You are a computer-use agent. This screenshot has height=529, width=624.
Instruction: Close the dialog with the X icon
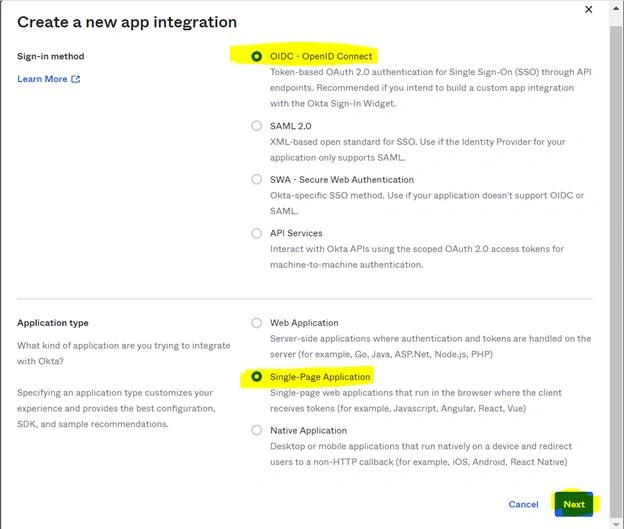(x=589, y=10)
